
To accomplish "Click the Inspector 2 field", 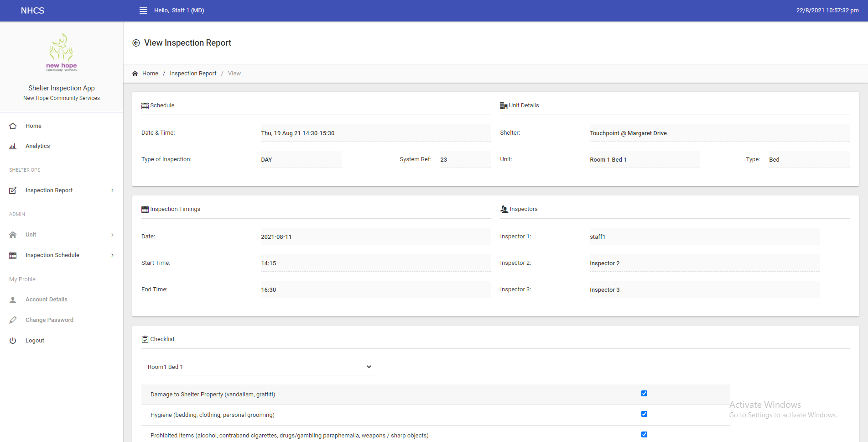I will tap(704, 263).
